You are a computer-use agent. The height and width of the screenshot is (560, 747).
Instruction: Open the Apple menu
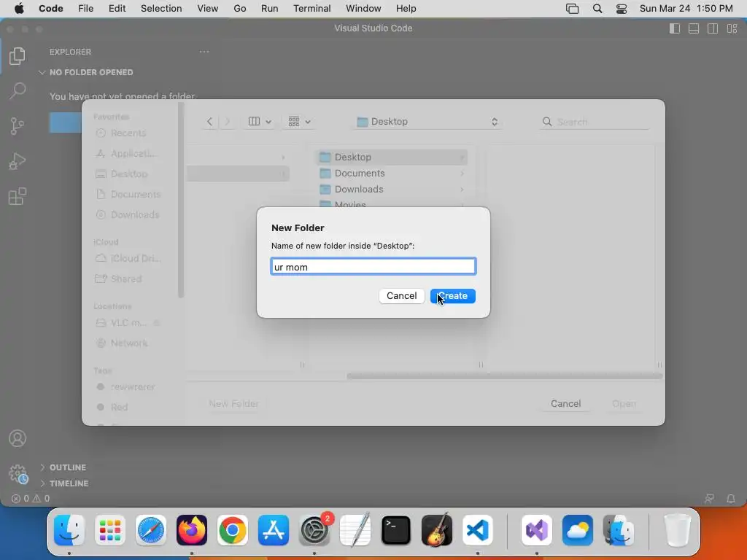click(x=19, y=9)
